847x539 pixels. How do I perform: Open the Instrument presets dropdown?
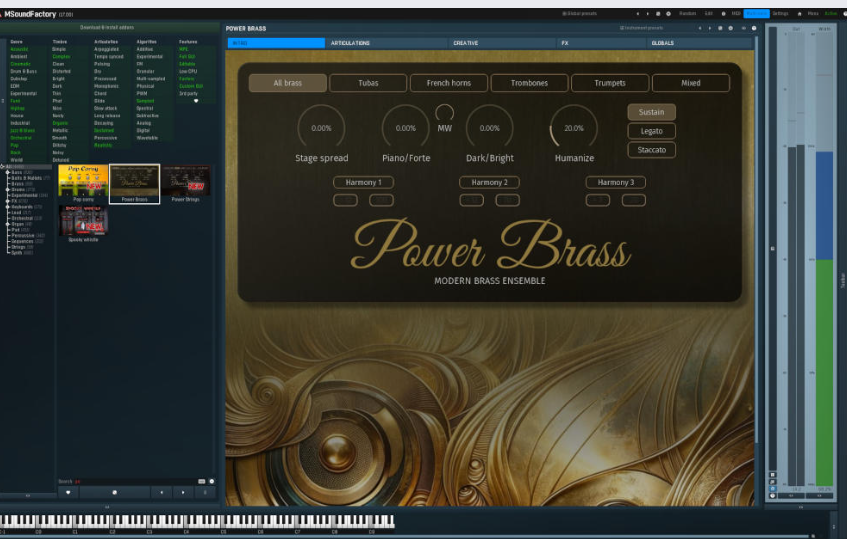click(x=641, y=28)
